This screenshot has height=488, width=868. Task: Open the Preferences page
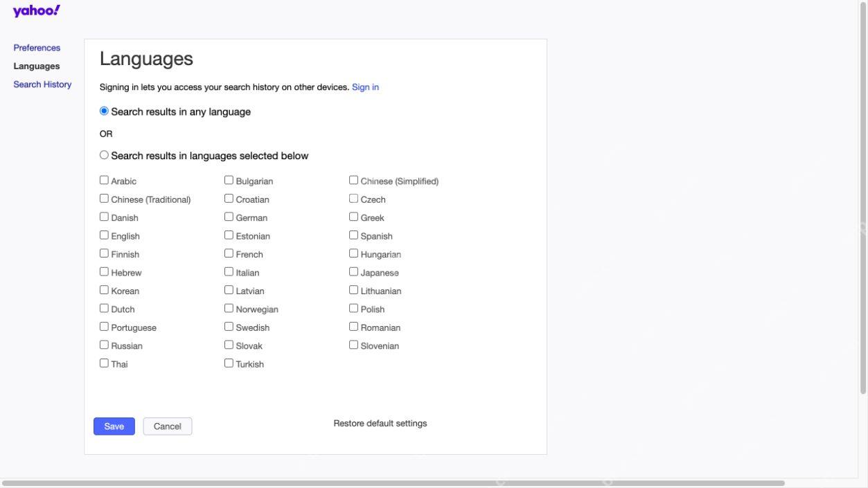point(37,48)
